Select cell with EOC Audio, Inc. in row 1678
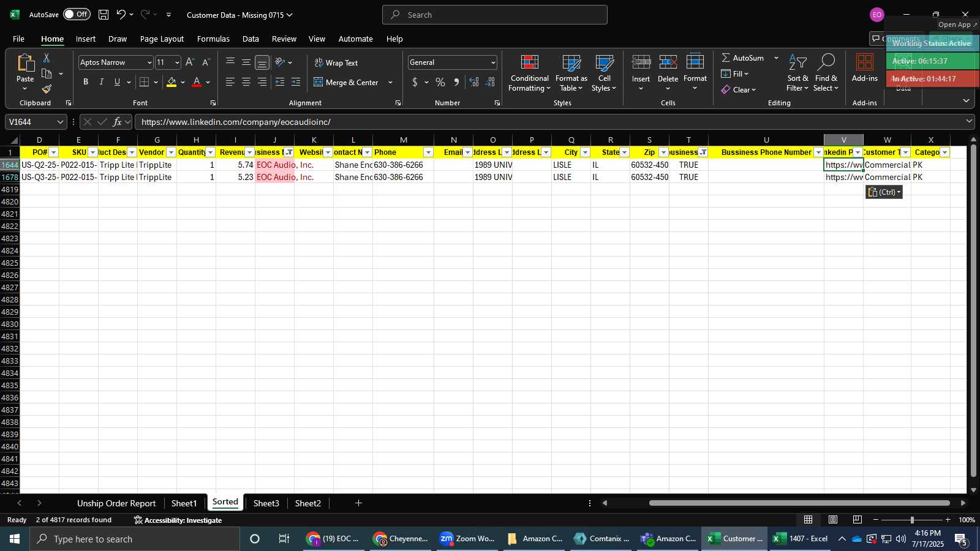 pyautogui.click(x=275, y=177)
